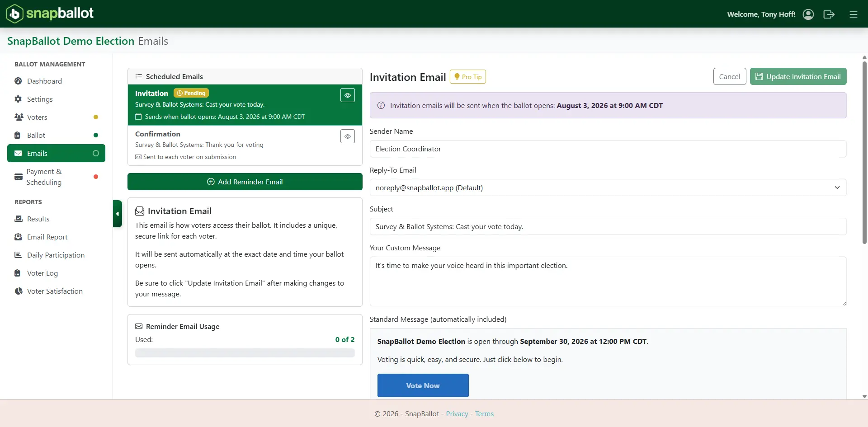
Task: Click the calendar icon by Sends when
Action: pos(139,117)
